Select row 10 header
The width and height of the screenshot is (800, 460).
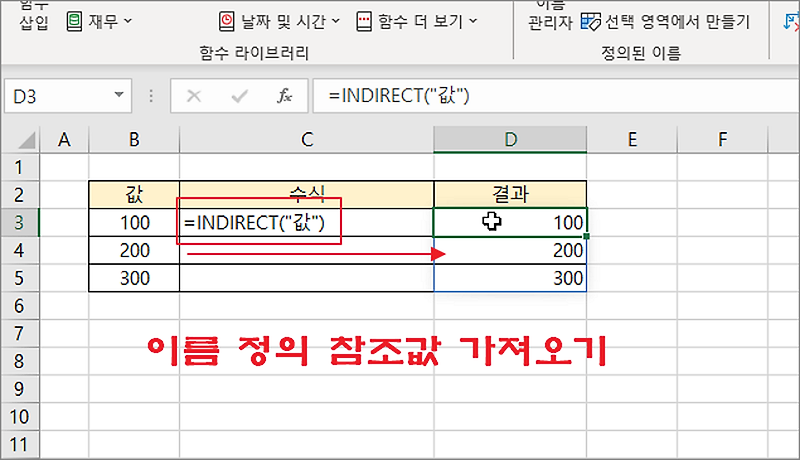[19, 417]
